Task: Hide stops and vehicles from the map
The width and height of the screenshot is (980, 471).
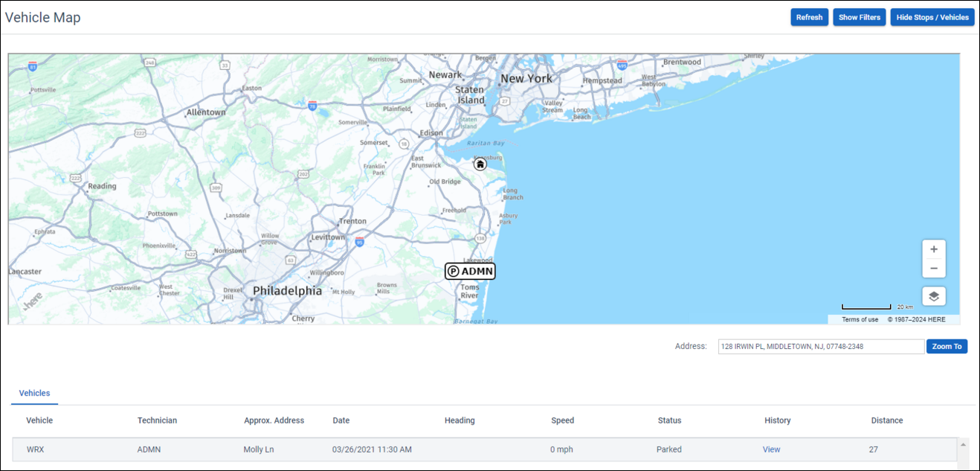Action: click(x=932, y=16)
